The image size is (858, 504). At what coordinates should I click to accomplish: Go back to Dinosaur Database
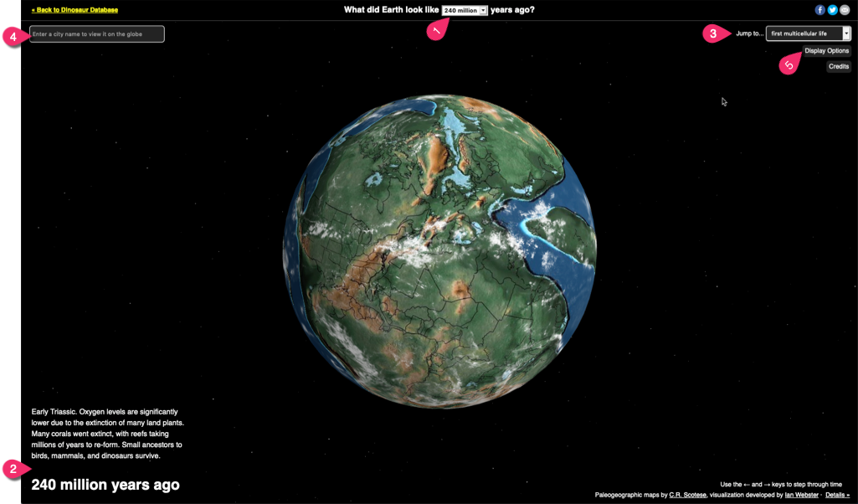tap(74, 10)
